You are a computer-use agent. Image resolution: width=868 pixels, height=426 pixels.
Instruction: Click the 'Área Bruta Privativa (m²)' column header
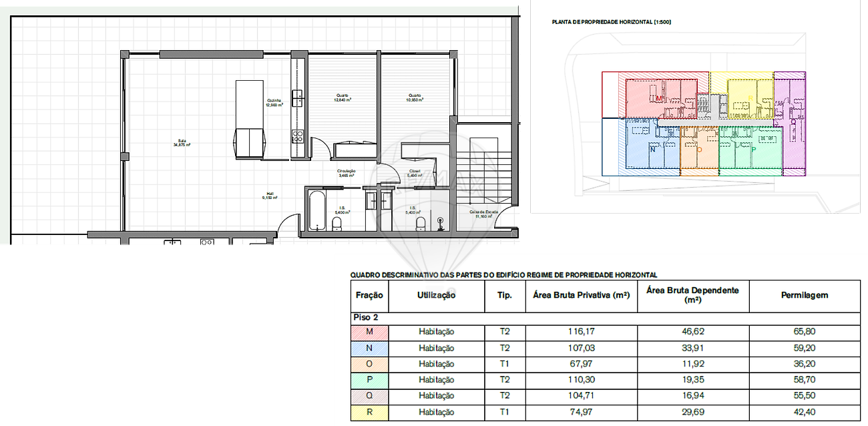pos(582,295)
